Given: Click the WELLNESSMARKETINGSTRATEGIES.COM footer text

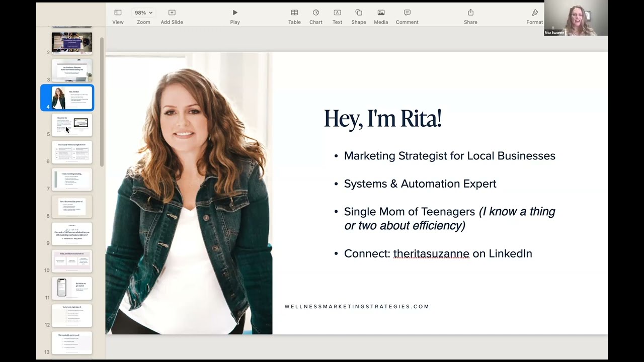Looking at the screenshot, I should click(357, 307).
